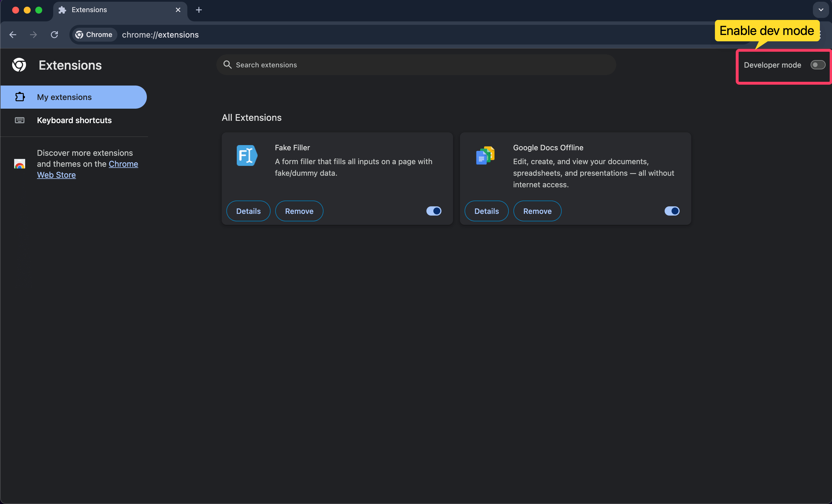Click the Chrome logo chip in address bar
The height and width of the screenshot is (504, 832).
pos(94,34)
